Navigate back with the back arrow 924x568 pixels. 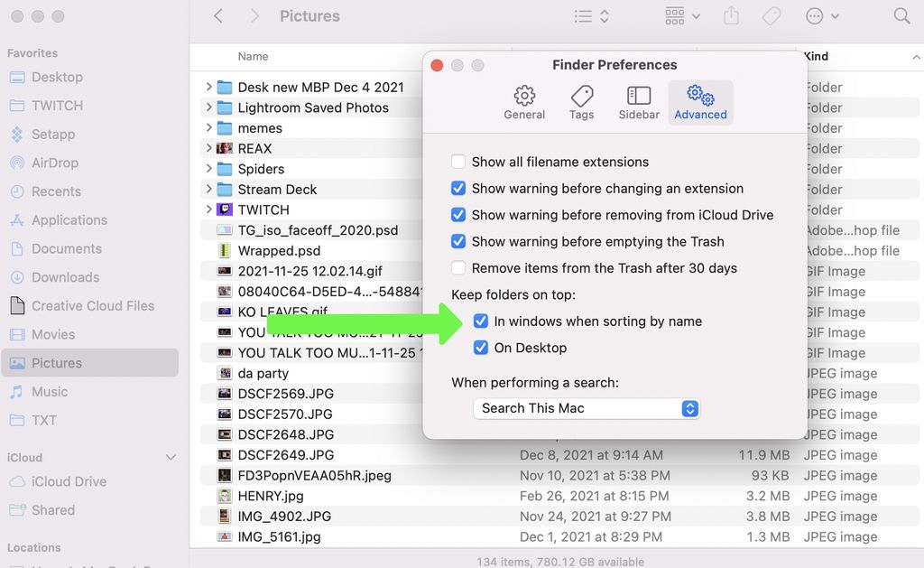click(x=219, y=15)
